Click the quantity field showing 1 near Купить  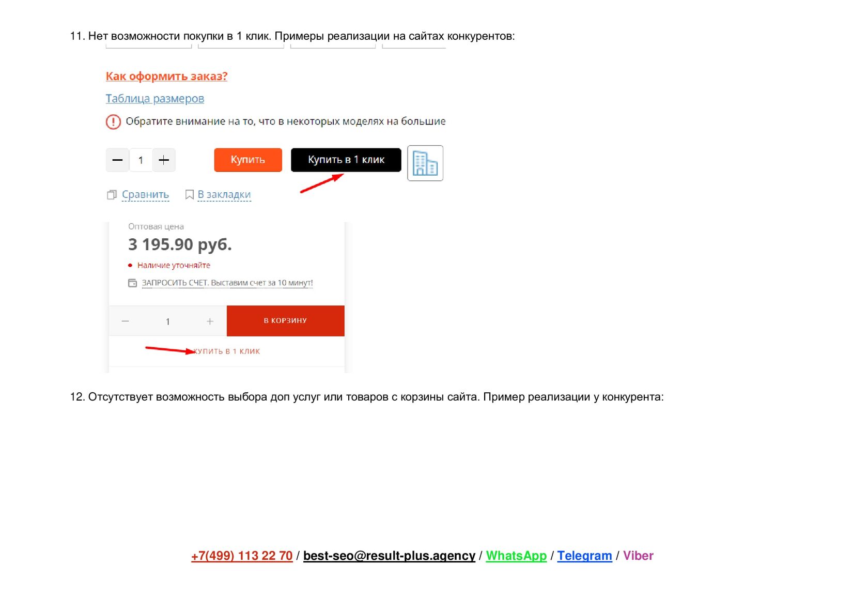(x=141, y=160)
